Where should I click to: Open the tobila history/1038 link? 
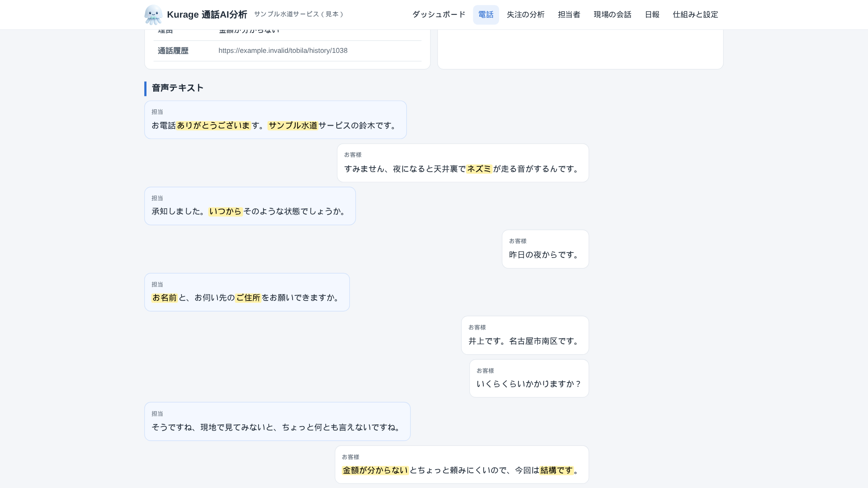click(x=283, y=51)
